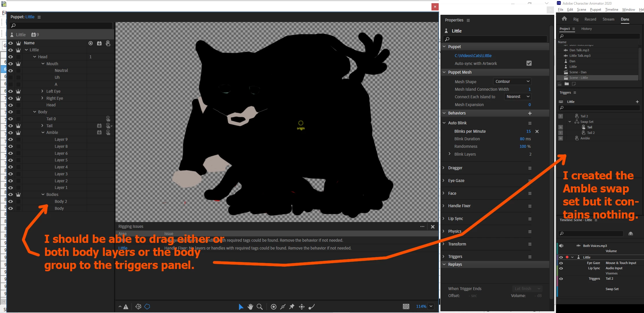The image size is (644, 313).
Task: Select the Zoom magnifier tool
Action: (x=260, y=307)
